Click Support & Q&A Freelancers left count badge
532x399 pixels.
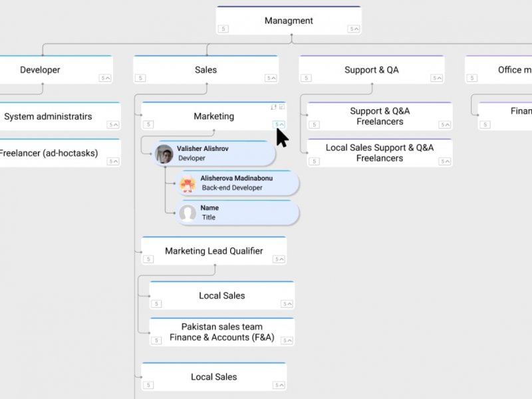314,124
